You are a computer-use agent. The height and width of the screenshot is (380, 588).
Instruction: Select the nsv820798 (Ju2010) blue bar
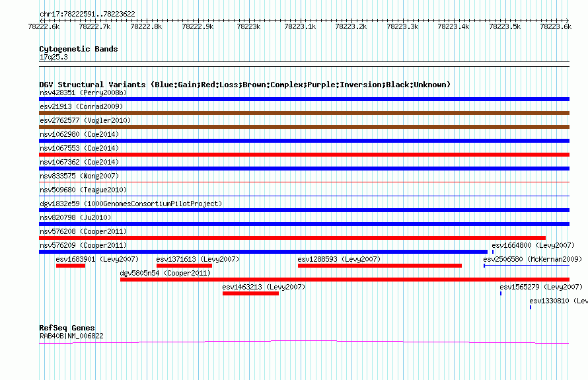[x=304, y=224]
